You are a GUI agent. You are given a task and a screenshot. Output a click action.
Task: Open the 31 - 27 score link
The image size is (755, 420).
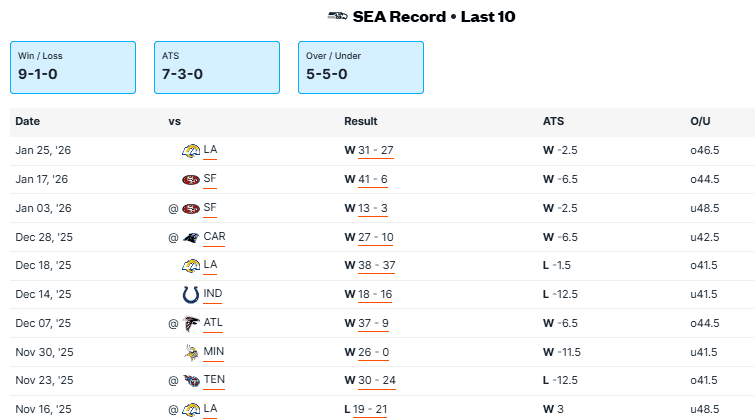click(375, 150)
